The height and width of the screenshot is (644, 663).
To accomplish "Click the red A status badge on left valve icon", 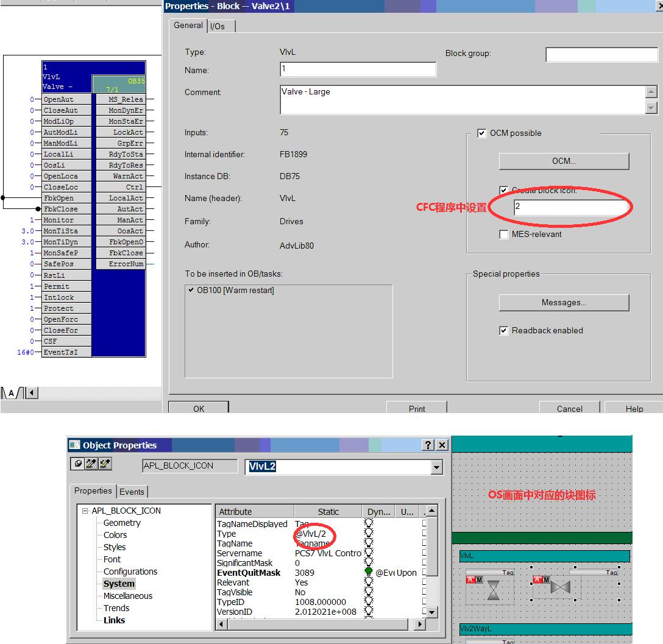I will pyautogui.click(x=470, y=580).
